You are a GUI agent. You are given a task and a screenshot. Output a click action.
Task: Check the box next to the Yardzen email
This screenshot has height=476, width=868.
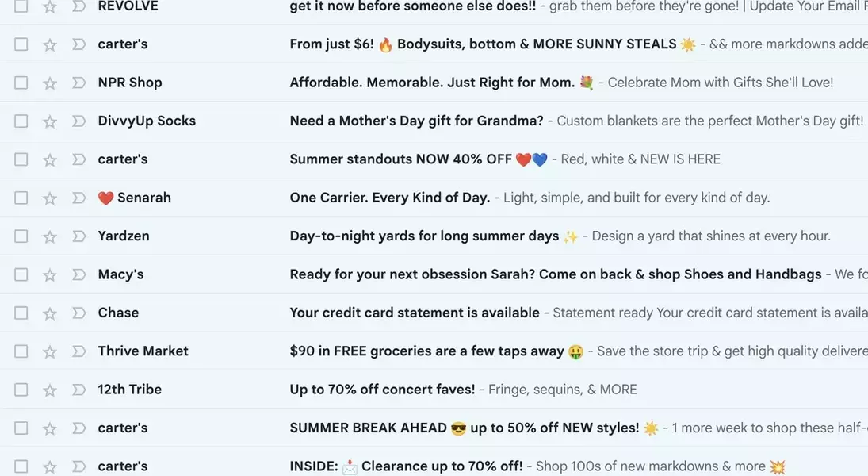tap(21, 236)
